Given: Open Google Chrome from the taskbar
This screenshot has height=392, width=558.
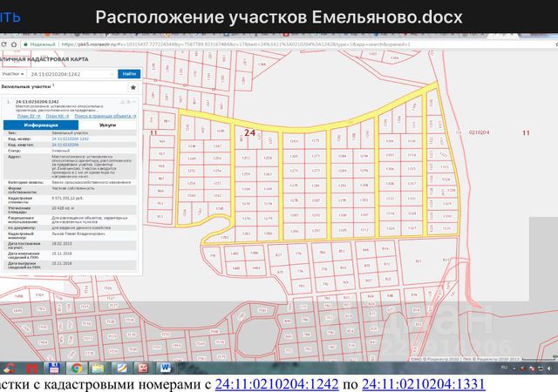Looking at the screenshot, I should click(x=76, y=368).
